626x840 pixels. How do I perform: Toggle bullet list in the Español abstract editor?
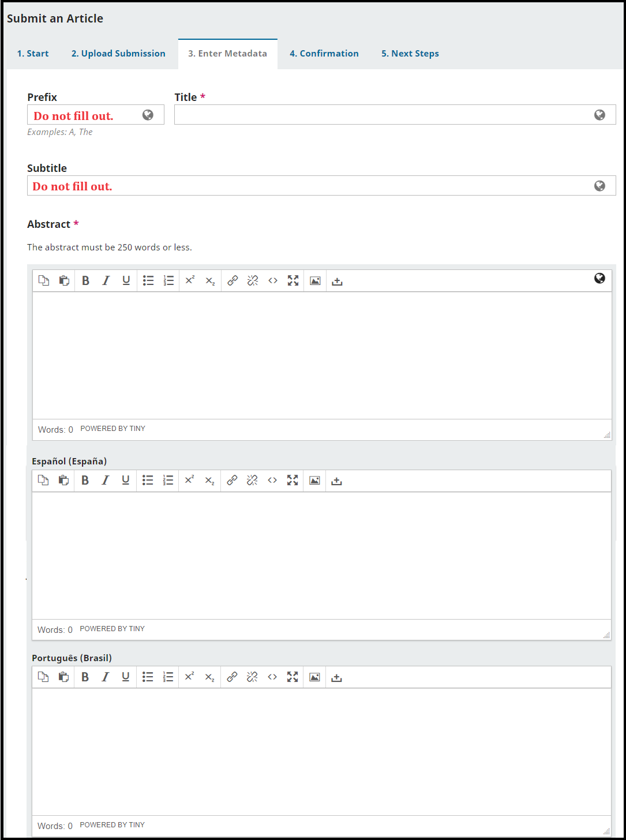coord(148,480)
